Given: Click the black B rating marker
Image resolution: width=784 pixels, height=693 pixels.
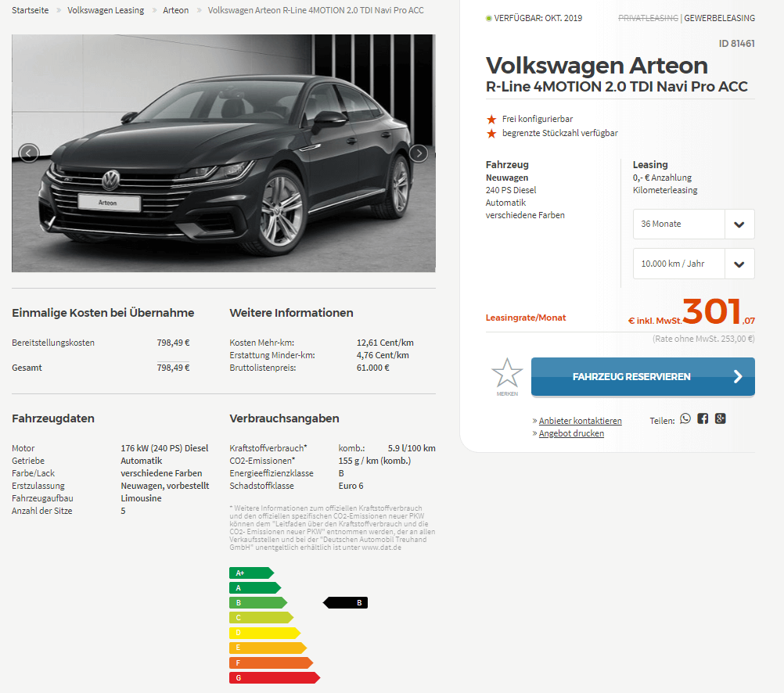Looking at the screenshot, I should click(346, 603).
